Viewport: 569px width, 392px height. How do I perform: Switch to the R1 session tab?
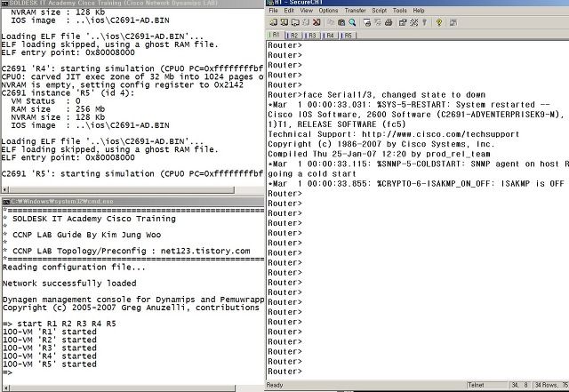click(x=275, y=35)
